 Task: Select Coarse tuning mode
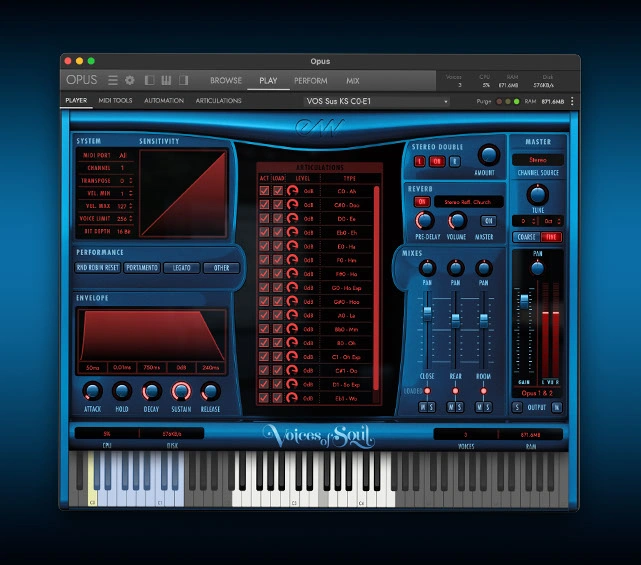527,237
